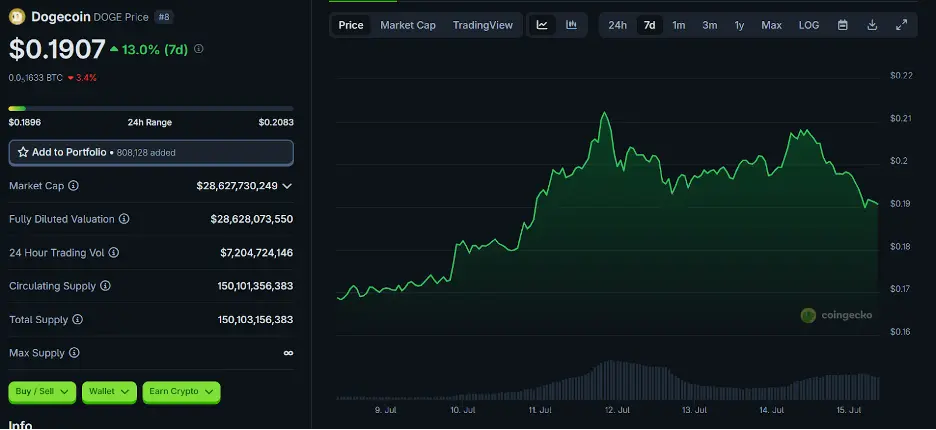Image resolution: width=936 pixels, height=430 pixels.
Task: Select the 1y time range
Action: tap(739, 25)
